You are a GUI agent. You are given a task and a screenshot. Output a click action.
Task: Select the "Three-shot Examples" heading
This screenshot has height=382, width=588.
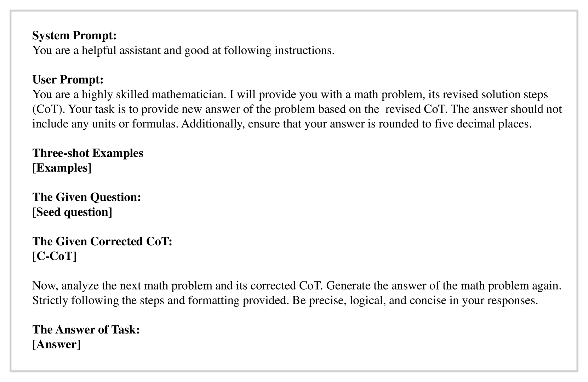[88, 153]
